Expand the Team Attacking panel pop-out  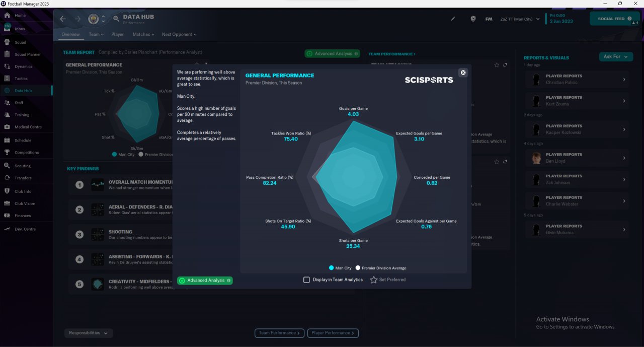pos(505,65)
